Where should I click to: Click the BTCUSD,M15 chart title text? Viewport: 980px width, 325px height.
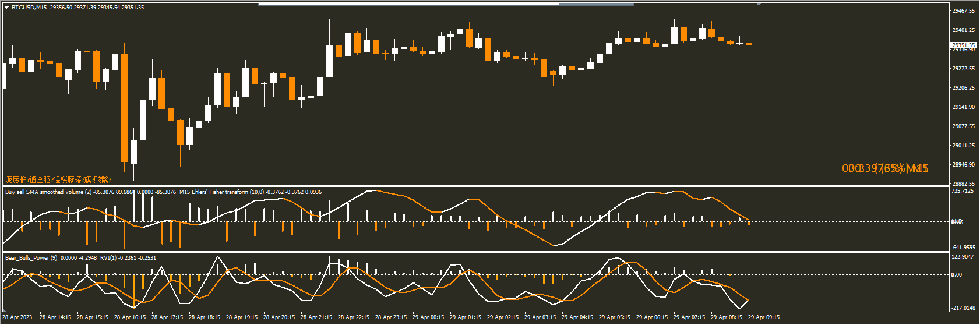[x=30, y=8]
